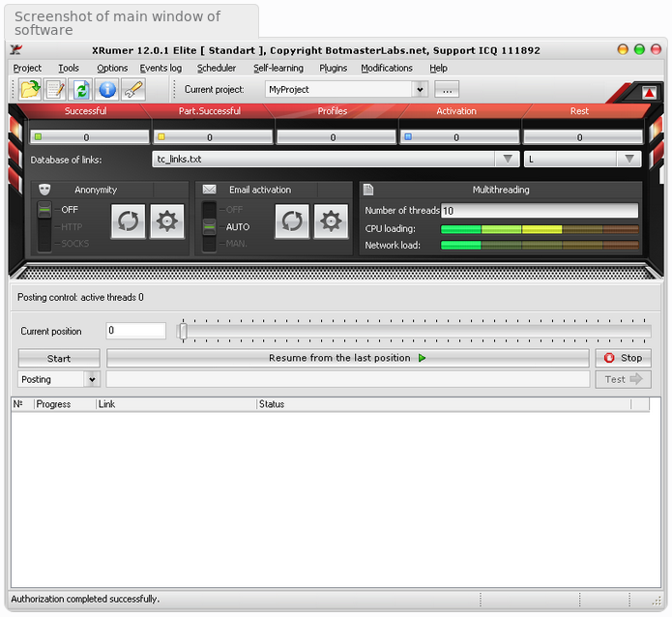Open the blue info icon

point(107,89)
